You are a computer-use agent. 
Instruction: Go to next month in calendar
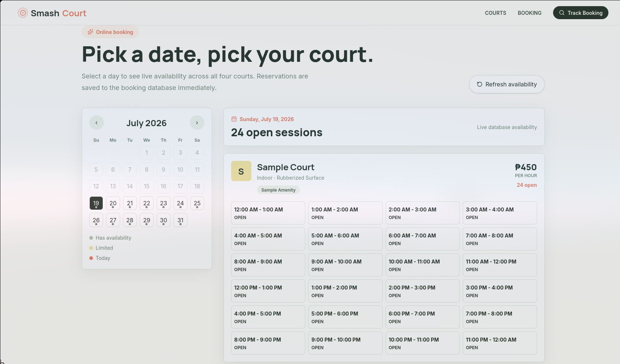click(x=197, y=123)
